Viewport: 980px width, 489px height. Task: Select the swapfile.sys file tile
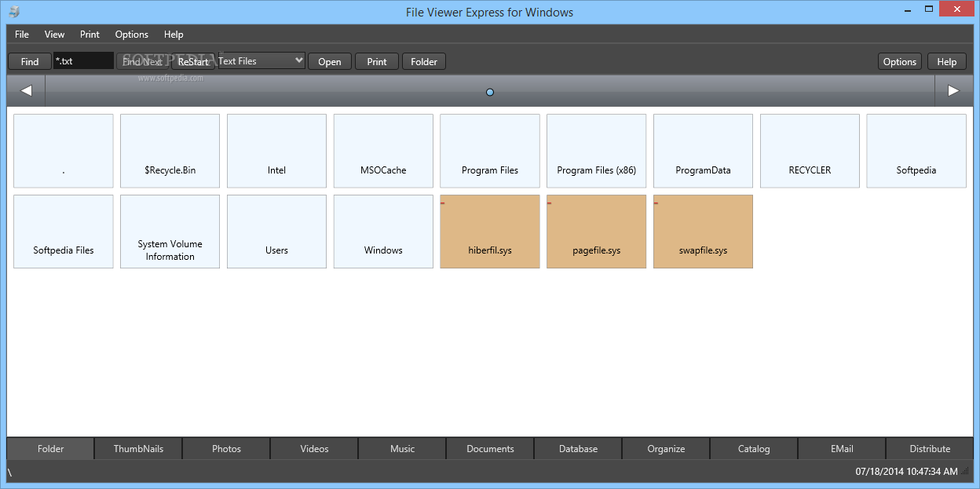click(x=703, y=232)
